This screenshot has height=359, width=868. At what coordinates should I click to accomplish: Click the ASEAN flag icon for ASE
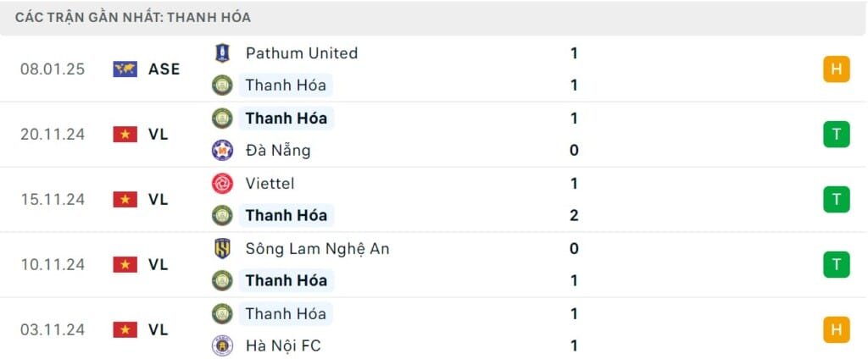[x=125, y=69]
